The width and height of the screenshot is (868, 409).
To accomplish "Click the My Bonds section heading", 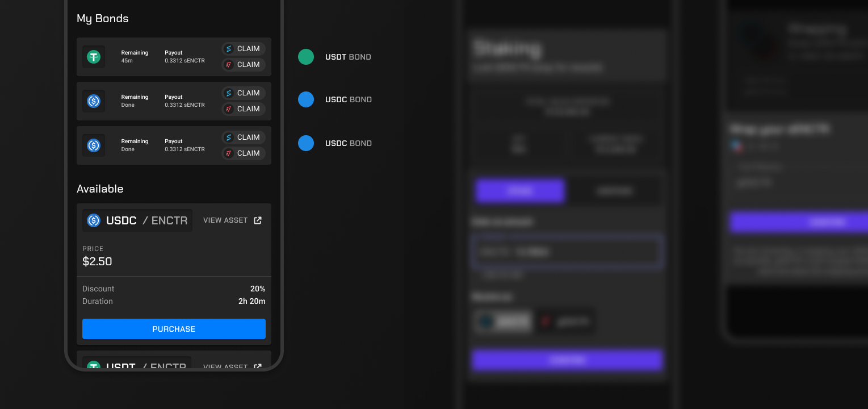I will pos(103,18).
